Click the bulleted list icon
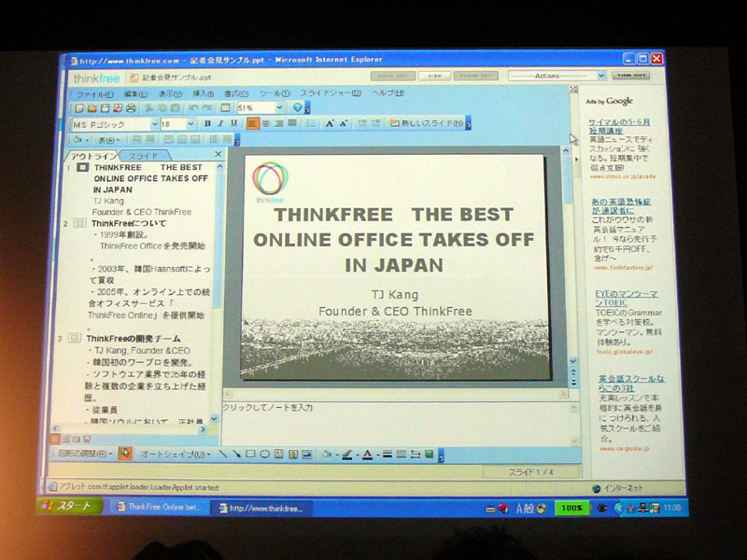This screenshot has height=560, width=747. coord(311,123)
